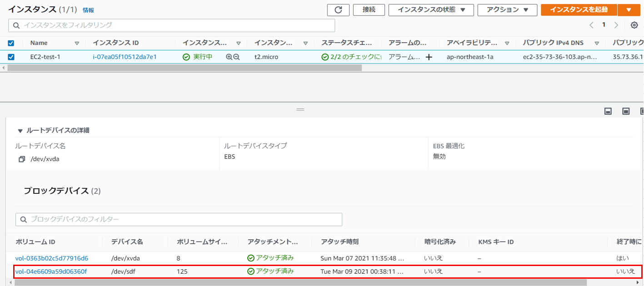644x286 pixels.
Task: Click the t2.micro instance type cell
Action: coord(266,57)
